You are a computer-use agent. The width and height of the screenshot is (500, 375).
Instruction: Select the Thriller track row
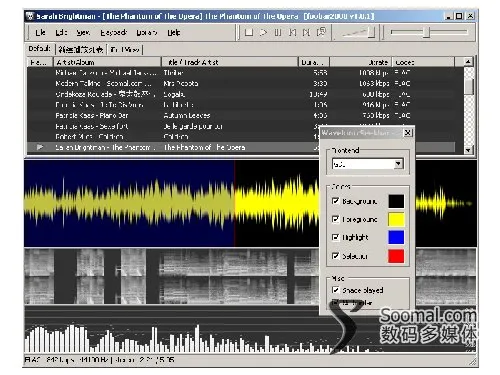[245, 72]
